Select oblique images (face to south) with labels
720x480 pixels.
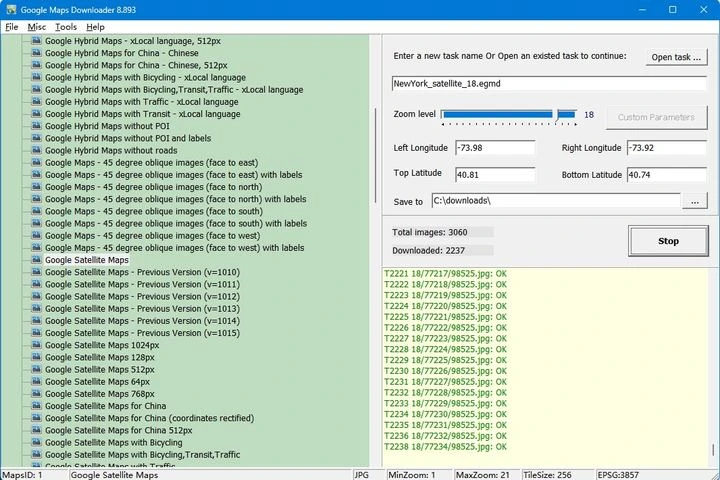[176, 223]
